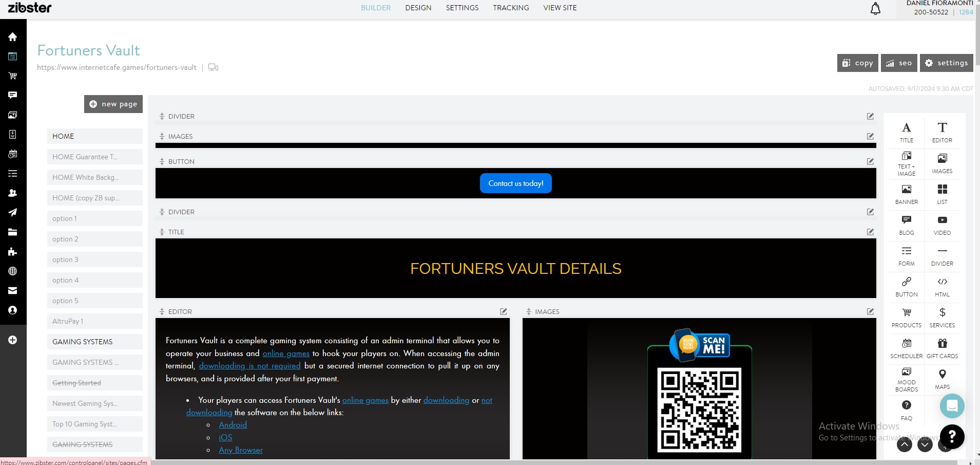The width and height of the screenshot is (980, 465).
Task: Click the QR code image
Action: (x=699, y=410)
